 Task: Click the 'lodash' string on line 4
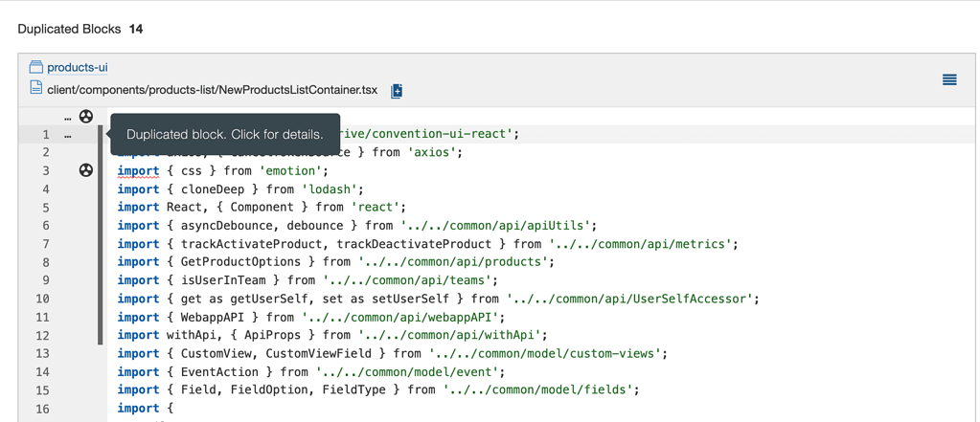[x=335, y=189]
